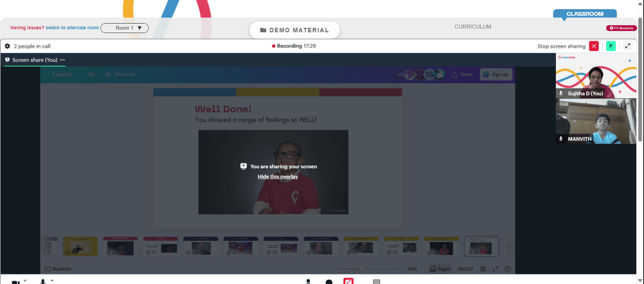Click the +45 collaborators count
The height and width of the screenshot is (284, 644).
tap(399, 75)
